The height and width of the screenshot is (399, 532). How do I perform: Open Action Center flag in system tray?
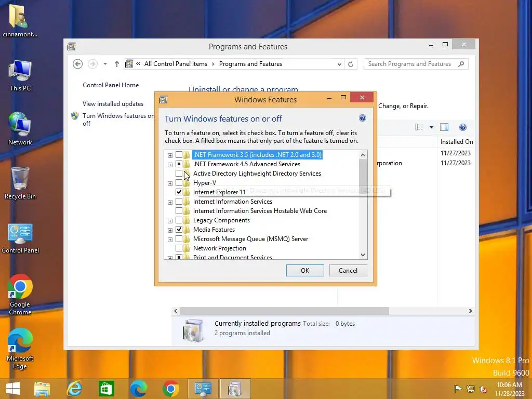[458, 389]
